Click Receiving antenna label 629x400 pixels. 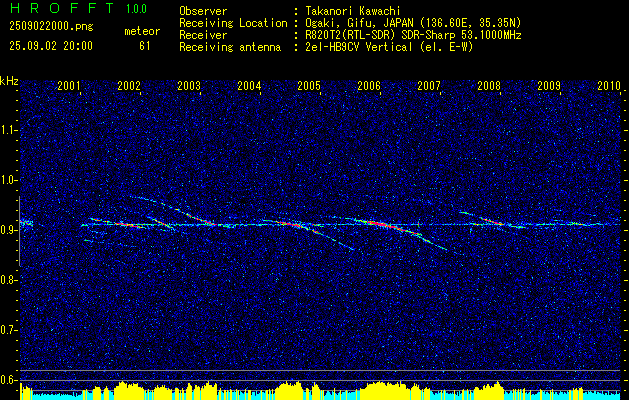(x=230, y=47)
